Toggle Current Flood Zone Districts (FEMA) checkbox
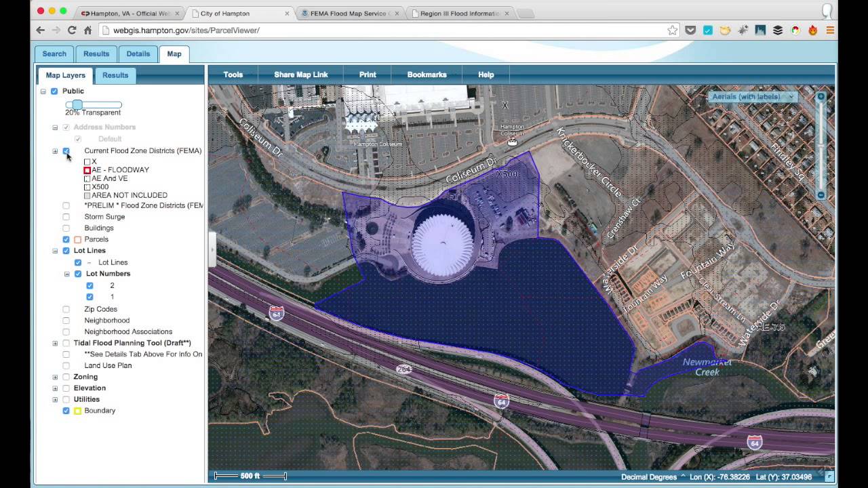 tap(66, 151)
